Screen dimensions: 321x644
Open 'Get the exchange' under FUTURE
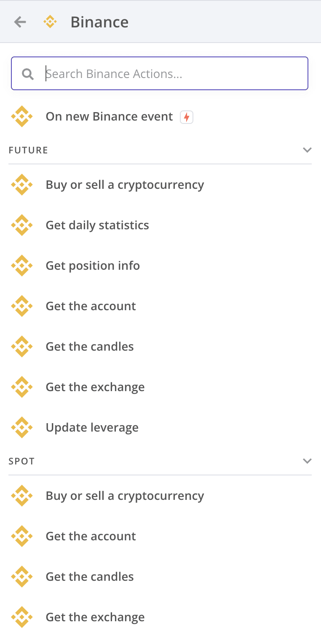[95, 387]
